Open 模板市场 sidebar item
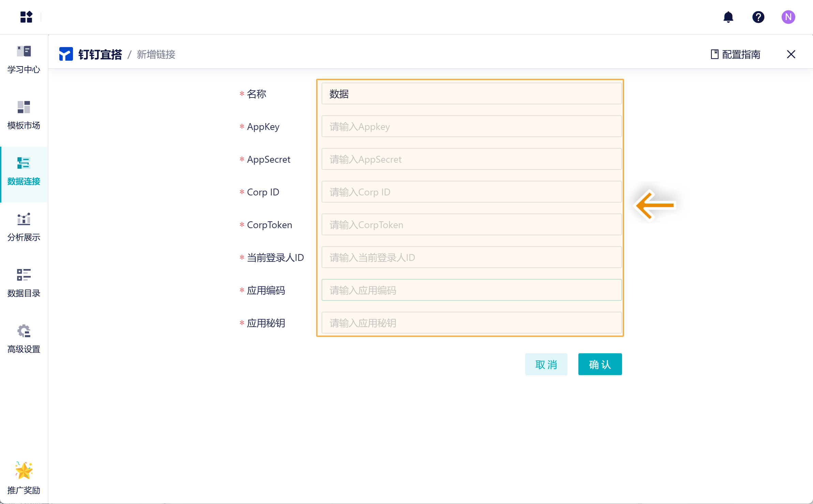 [x=24, y=115]
